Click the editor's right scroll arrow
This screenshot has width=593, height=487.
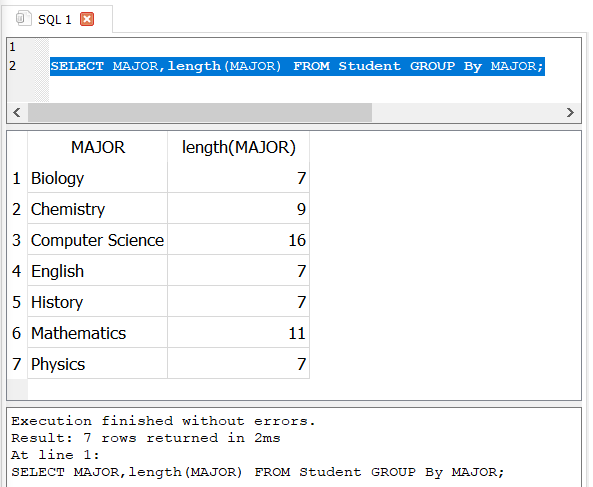[570, 112]
